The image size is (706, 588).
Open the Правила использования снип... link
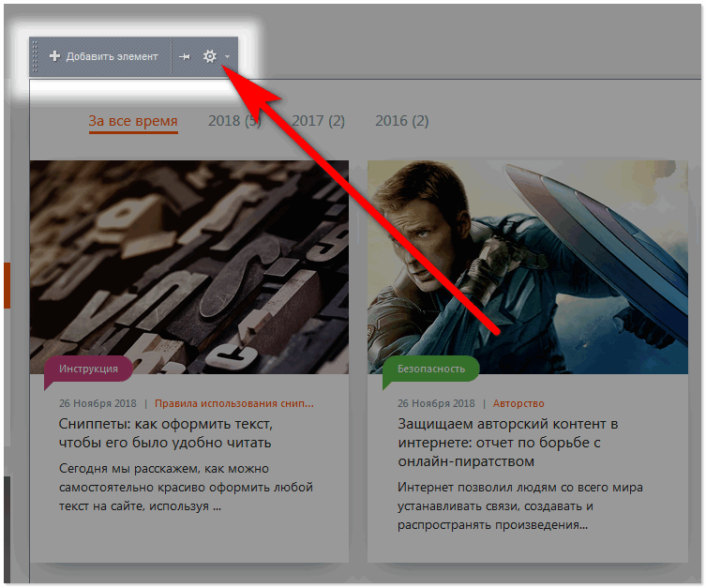[x=234, y=403]
